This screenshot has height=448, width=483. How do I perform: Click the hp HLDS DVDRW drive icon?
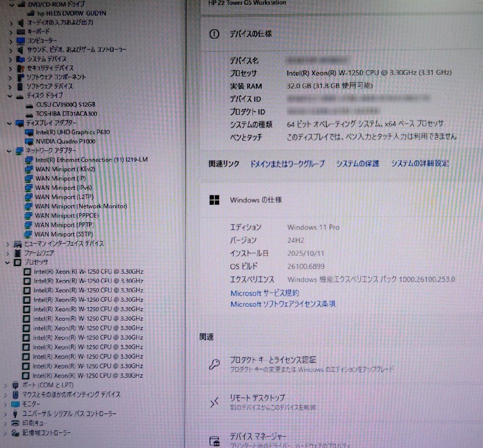[x=31, y=13]
